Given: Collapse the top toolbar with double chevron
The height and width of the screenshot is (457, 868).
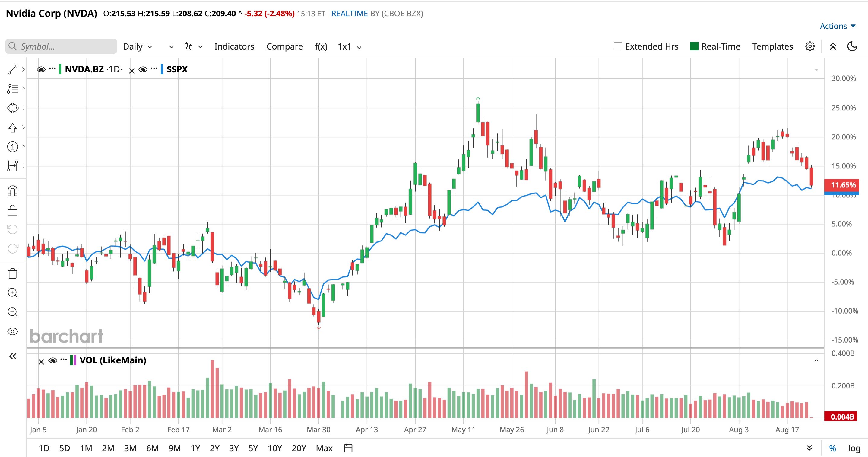Looking at the screenshot, I should 833,46.
